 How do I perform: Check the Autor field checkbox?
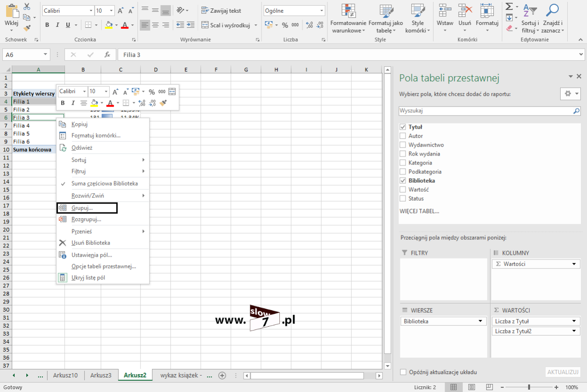coord(403,136)
